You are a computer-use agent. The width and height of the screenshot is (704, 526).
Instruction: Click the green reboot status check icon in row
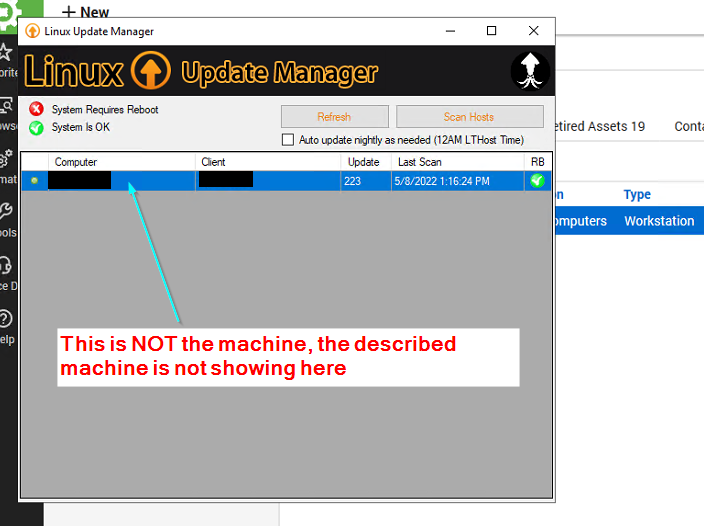pos(537,181)
